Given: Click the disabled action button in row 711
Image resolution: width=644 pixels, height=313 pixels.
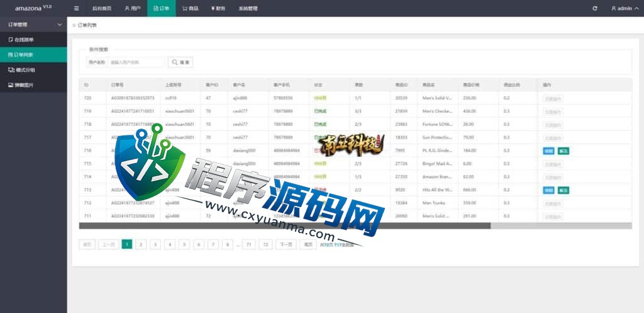Looking at the screenshot, I should tap(553, 217).
